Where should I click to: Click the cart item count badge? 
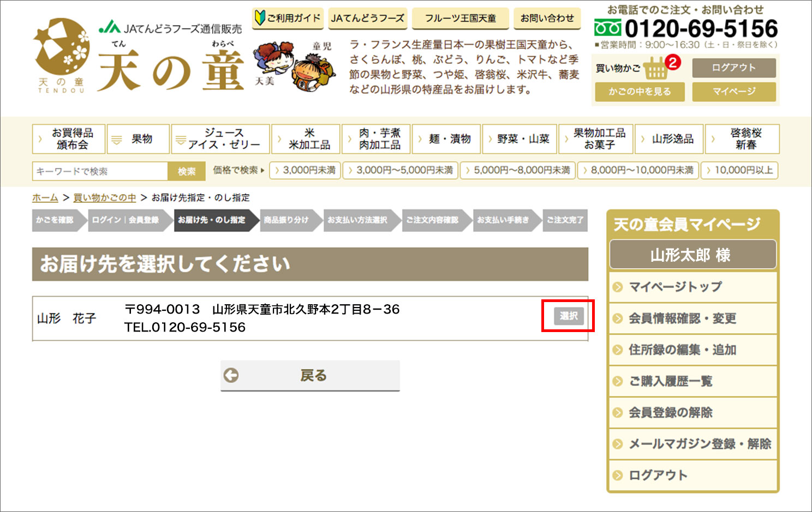coord(673,62)
